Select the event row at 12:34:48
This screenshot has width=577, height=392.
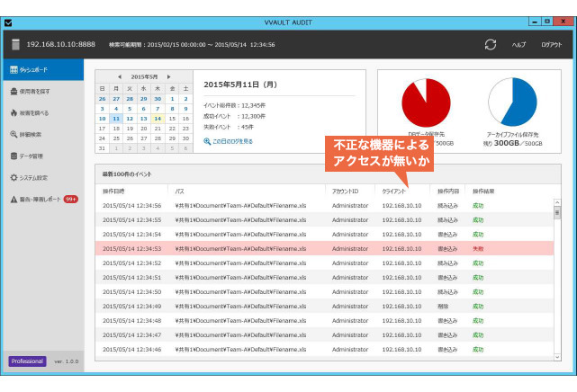click(x=324, y=320)
